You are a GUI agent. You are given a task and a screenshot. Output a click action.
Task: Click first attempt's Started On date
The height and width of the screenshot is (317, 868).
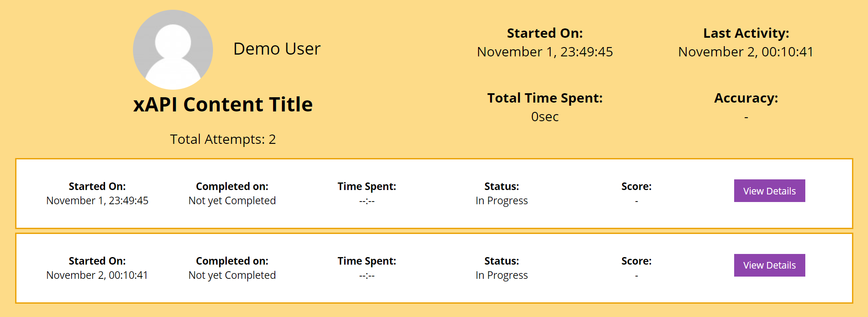point(97,201)
